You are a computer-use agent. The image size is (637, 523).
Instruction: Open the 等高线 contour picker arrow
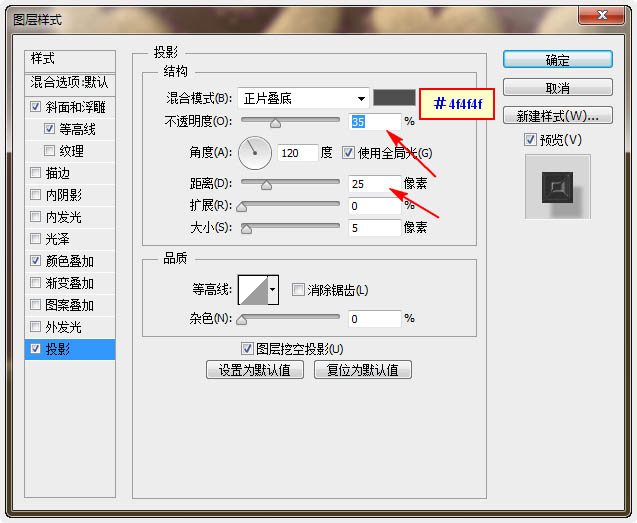tap(273, 290)
